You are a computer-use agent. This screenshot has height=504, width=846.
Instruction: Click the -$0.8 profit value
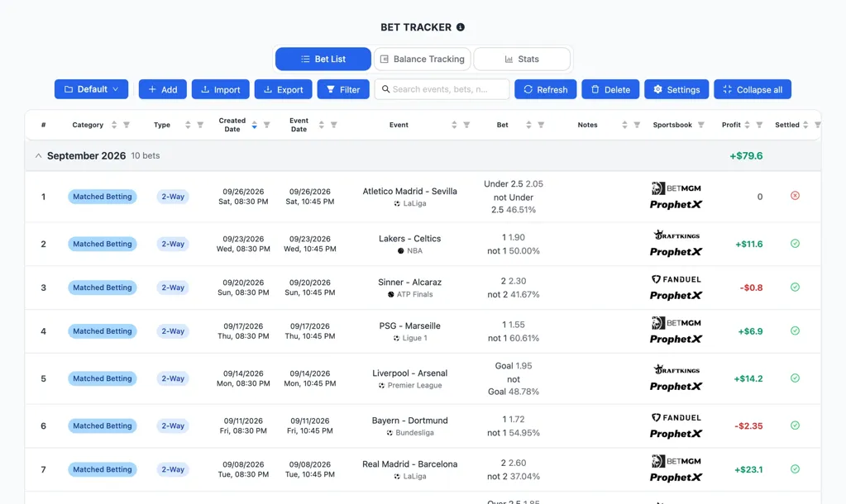(751, 288)
